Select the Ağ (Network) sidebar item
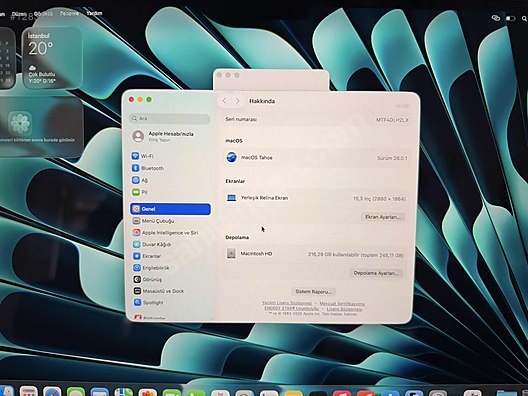The image size is (528, 396). point(170,180)
